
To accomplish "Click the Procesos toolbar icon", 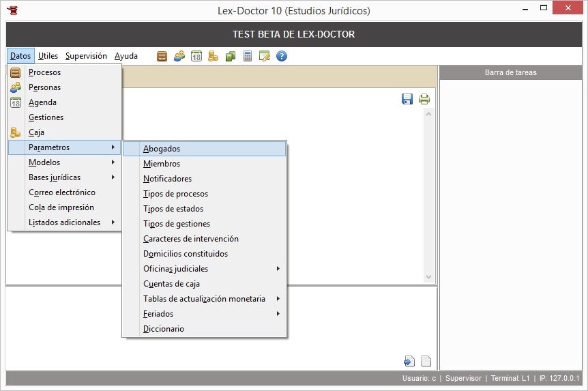I will [162, 56].
